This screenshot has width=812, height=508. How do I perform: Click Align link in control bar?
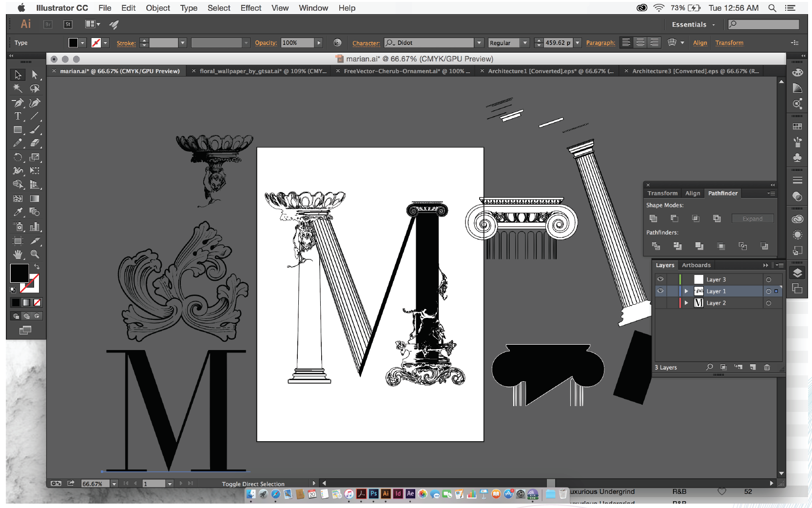coord(700,43)
